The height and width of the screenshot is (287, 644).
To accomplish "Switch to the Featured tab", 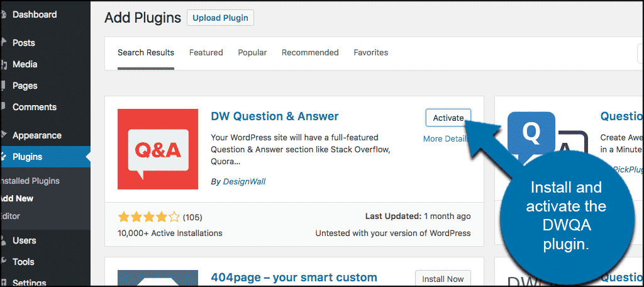I will tap(206, 53).
